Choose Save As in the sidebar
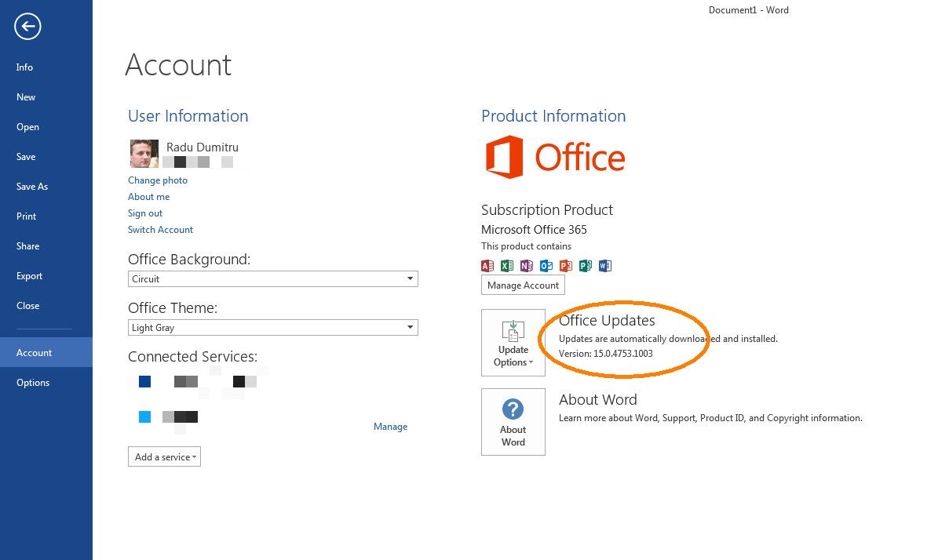The height and width of the screenshot is (560, 949). pos(46,187)
